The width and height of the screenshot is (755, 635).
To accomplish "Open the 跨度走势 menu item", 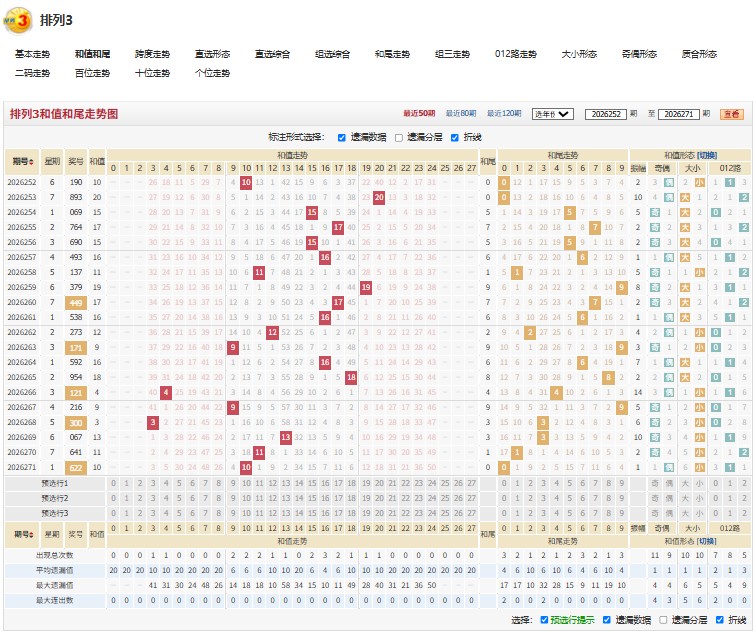I will (152, 54).
